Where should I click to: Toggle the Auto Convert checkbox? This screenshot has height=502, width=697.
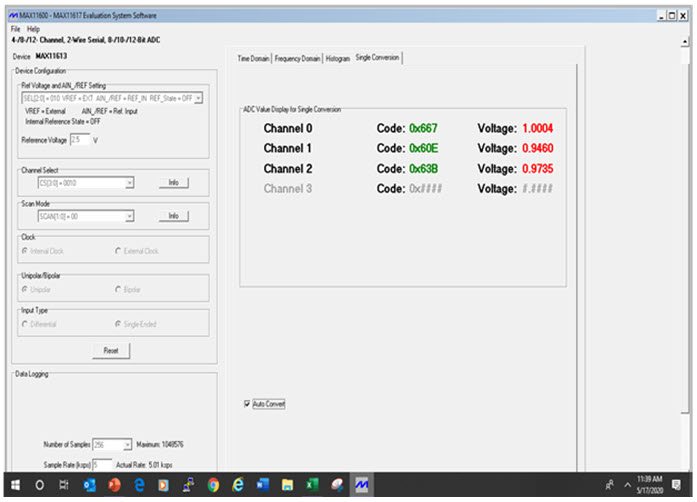(247, 404)
